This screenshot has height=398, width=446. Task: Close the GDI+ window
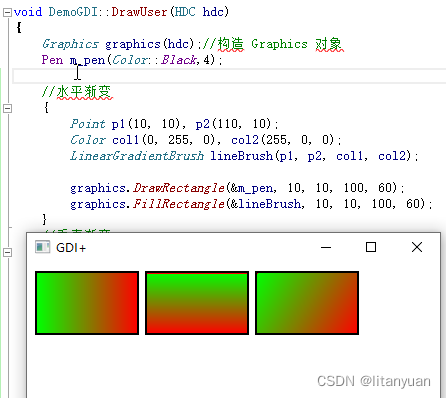click(417, 247)
